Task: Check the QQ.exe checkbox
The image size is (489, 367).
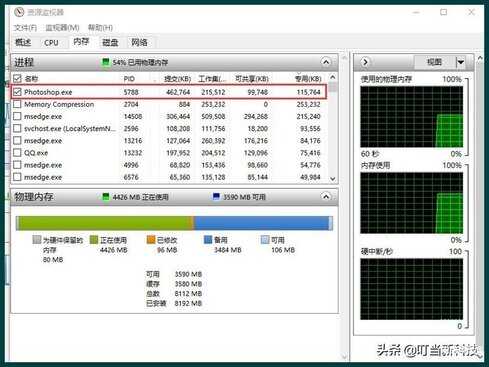Action: [17, 153]
